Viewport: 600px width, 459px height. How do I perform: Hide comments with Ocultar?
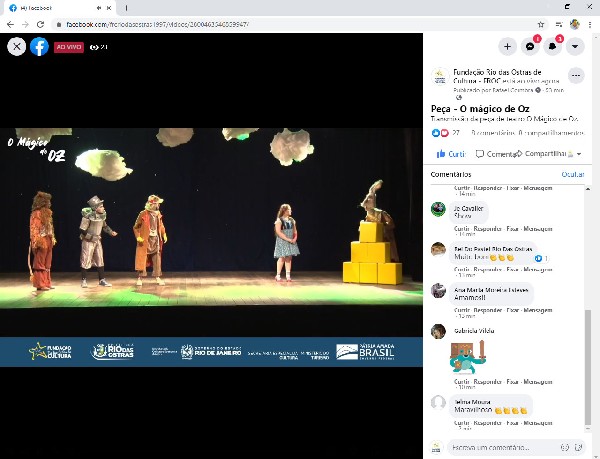572,174
